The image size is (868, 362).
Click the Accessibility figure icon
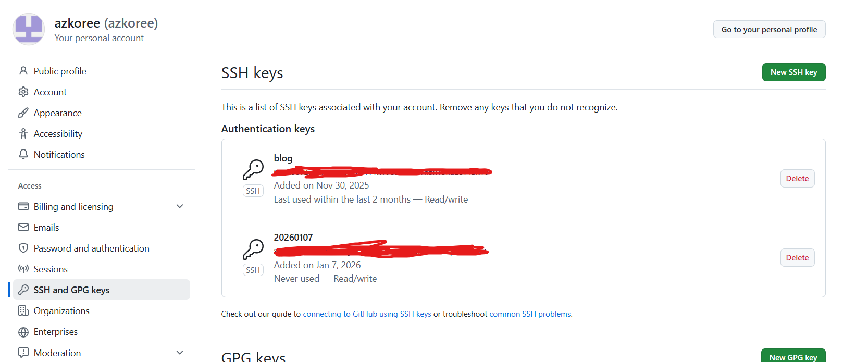pyautogui.click(x=23, y=133)
